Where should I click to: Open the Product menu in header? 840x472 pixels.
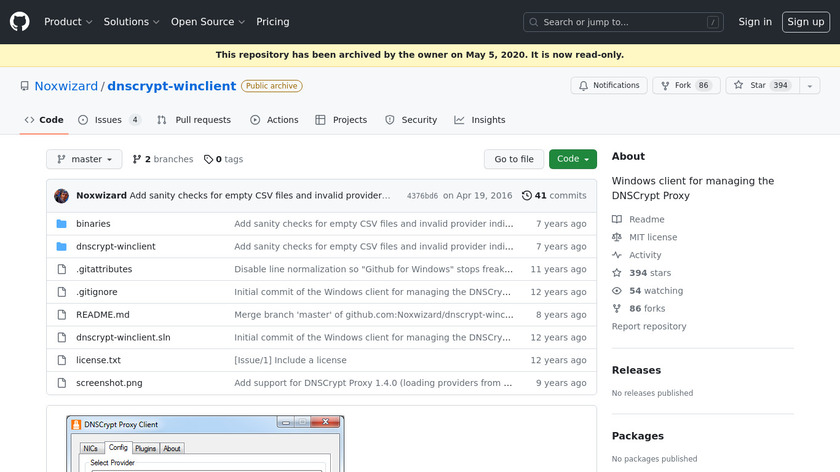point(68,22)
